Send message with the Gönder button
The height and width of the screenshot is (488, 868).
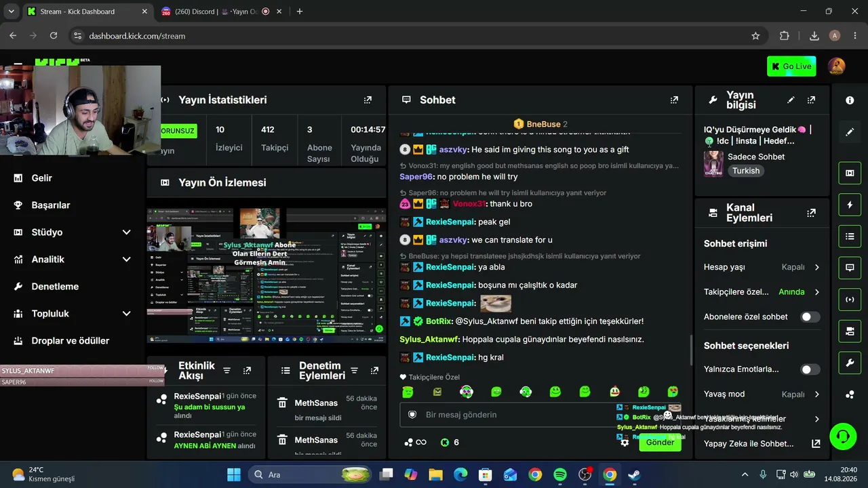click(660, 443)
